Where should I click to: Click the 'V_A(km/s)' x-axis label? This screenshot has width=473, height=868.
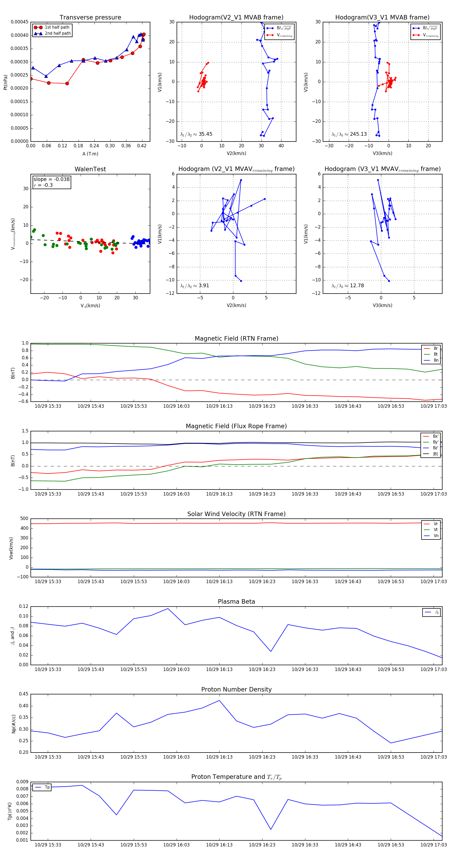(x=90, y=306)
